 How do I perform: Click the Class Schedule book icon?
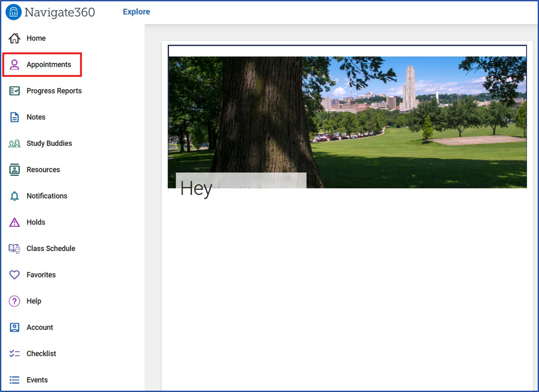click(x=14, y=249)
